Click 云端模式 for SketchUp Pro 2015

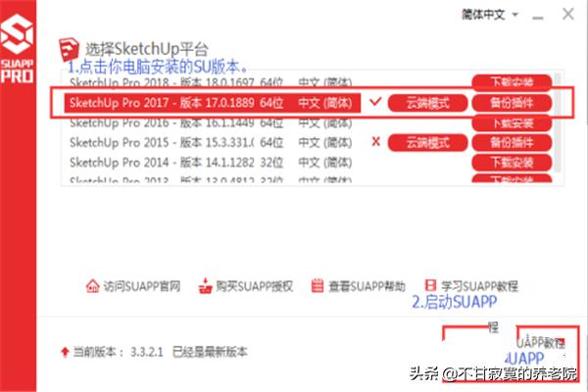pyautogui.click(x=428, y=142)
